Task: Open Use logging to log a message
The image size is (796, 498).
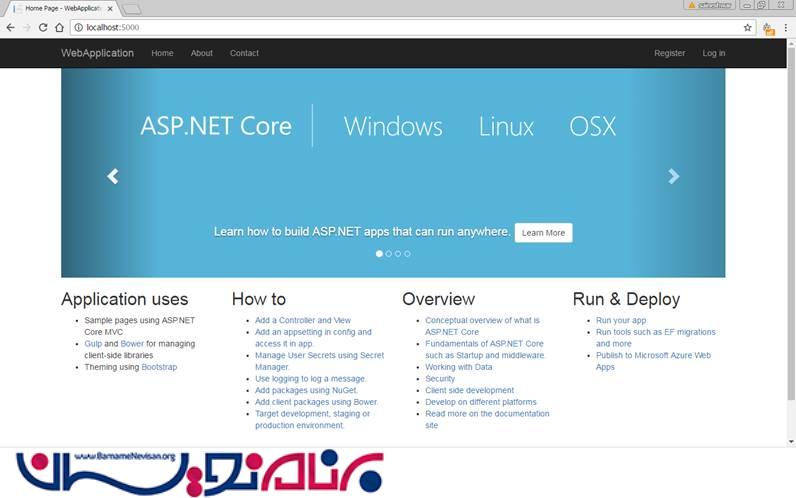Action: pos(310,379)
